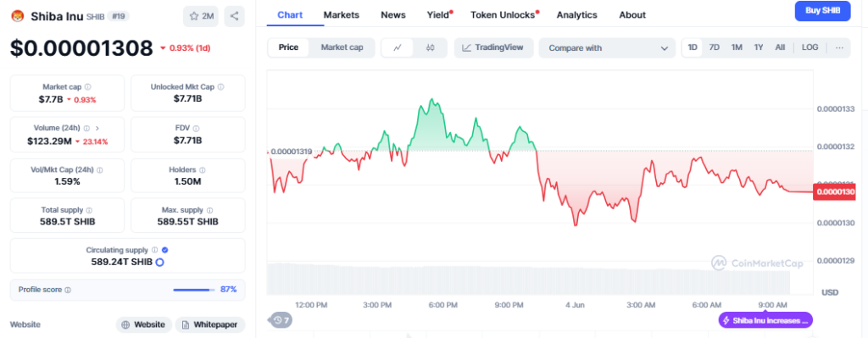Click circulating supply verified badge icon
Viewport: 868px width, 338px height.
pyautogui.click(x=165, y=250)
